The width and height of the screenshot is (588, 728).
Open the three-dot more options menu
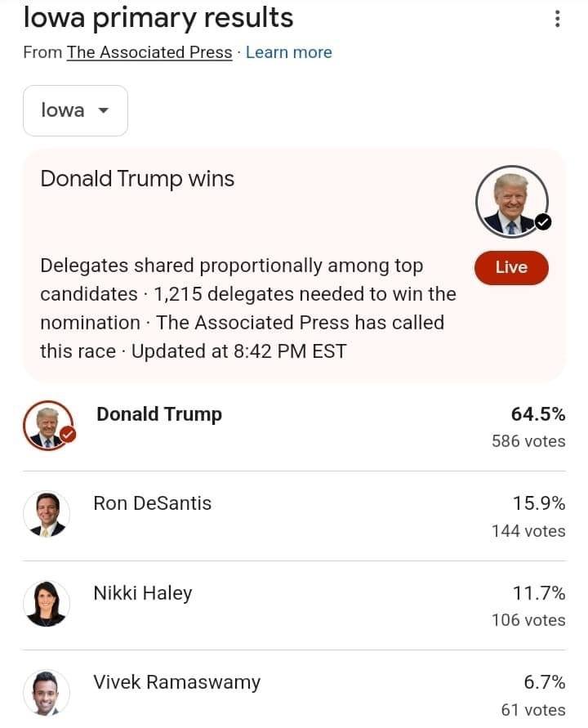point(557,19)
